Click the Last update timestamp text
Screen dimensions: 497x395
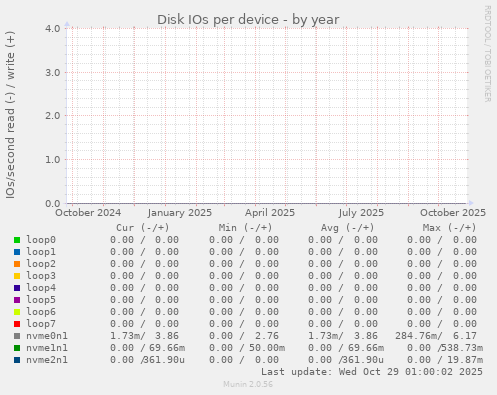click(372, 372)
